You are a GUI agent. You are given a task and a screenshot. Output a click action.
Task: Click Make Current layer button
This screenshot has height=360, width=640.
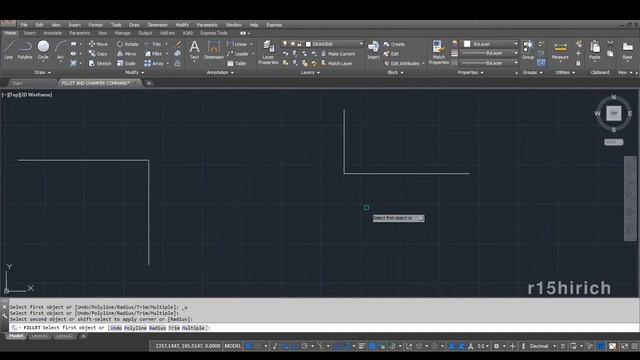click(x=338, y=54)
